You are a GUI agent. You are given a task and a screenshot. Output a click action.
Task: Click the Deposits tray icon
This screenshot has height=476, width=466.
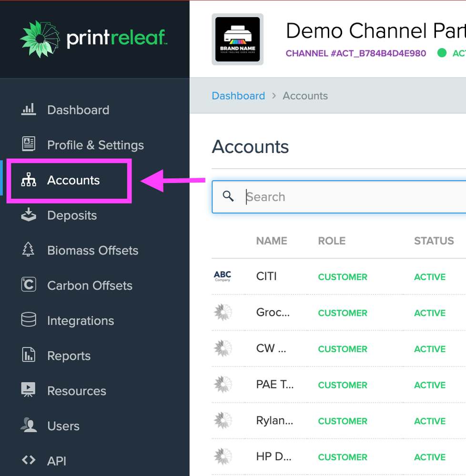(29, 214)
